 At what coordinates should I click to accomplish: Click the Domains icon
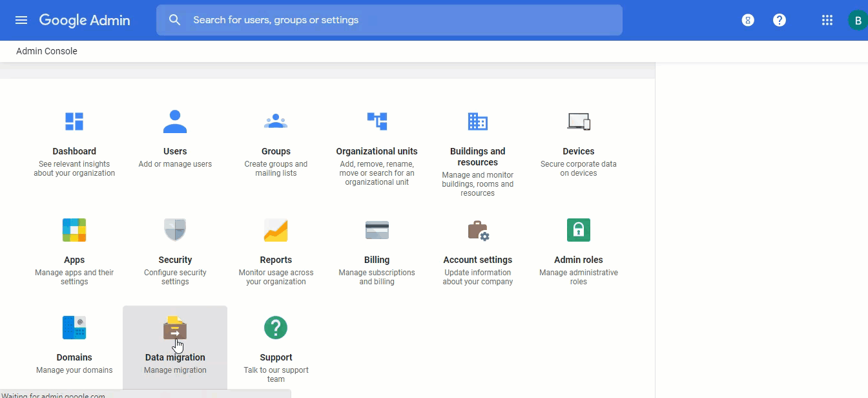74,328
